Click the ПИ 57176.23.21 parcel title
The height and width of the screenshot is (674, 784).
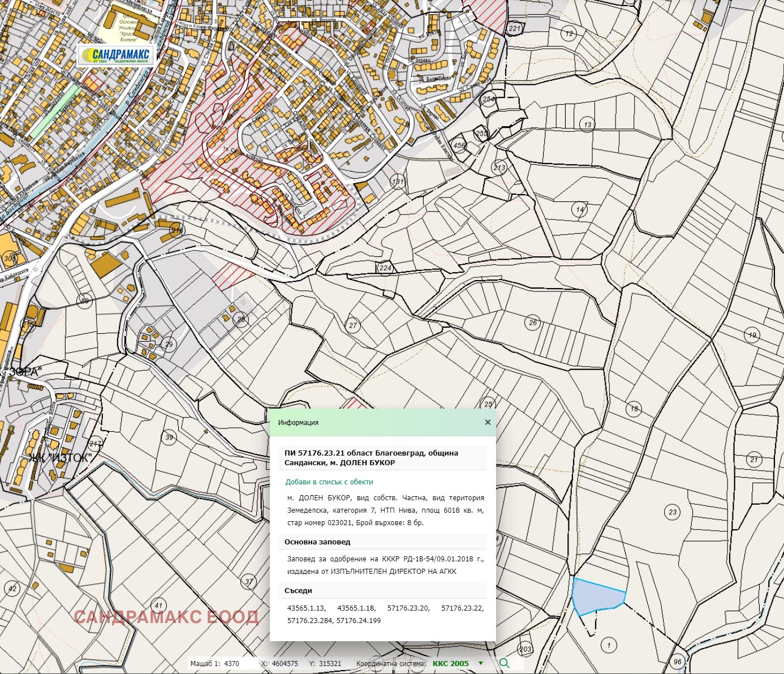[x=371, y=458]
